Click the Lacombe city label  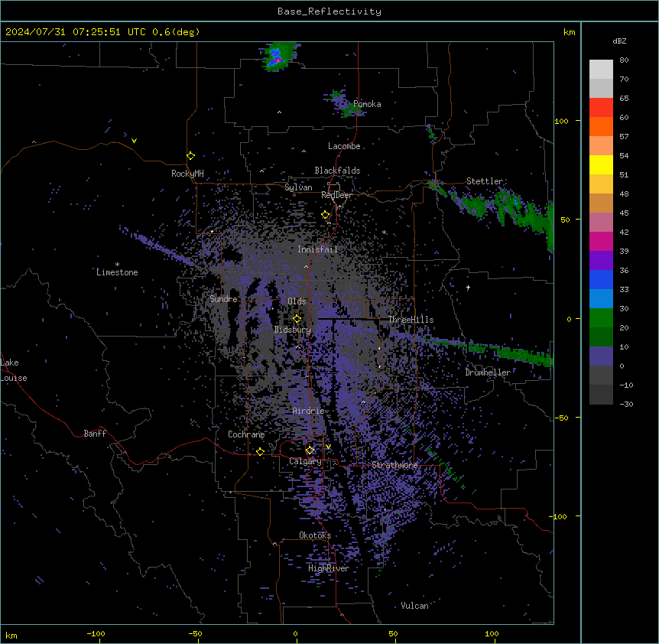click(x=344, y=146)
